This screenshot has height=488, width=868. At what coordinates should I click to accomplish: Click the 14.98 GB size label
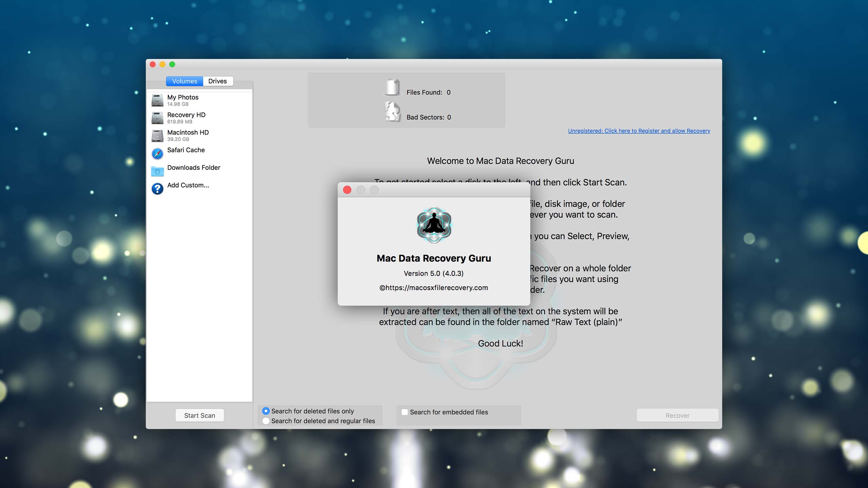point(178,104)
